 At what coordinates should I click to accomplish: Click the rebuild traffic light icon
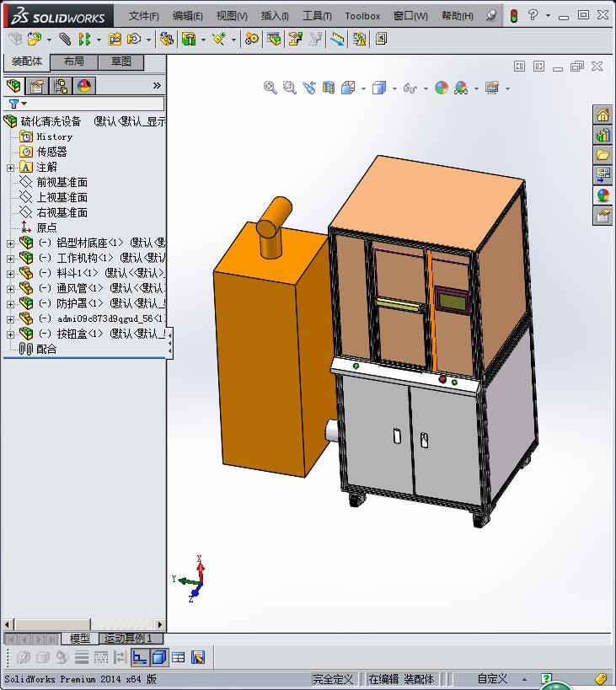[513, 16]
